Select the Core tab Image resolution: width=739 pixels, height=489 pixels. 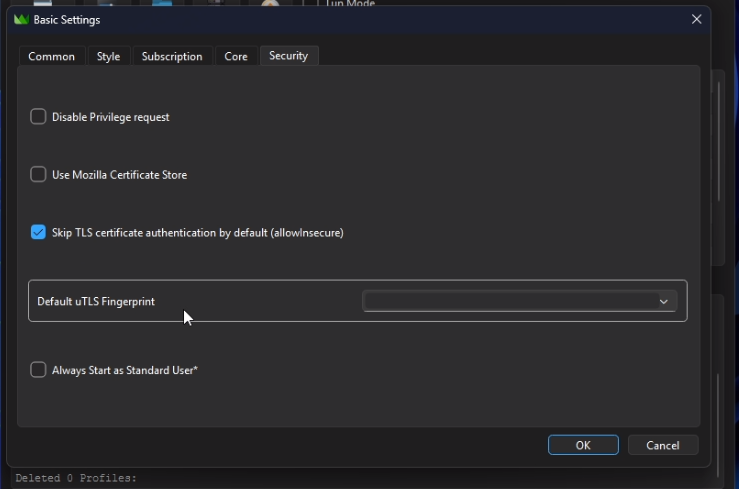(x=236, y=57)
